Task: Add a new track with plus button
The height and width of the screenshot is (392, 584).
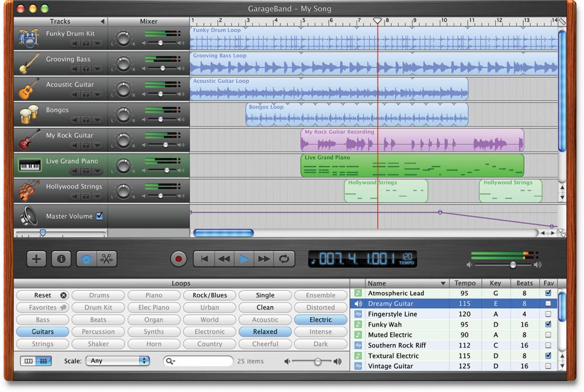Action: pos(36,259)
